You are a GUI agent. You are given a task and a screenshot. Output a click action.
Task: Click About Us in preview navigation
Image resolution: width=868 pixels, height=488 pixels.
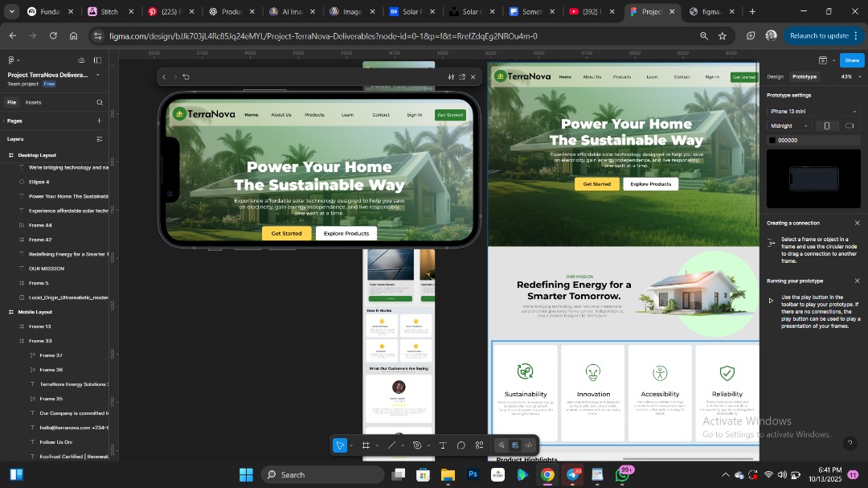pos(280,115)
